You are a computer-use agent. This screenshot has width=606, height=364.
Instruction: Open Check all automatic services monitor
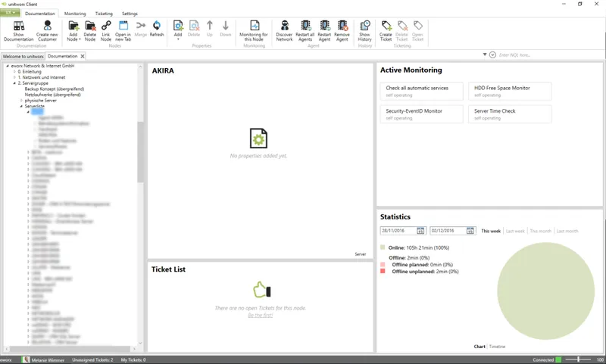pyautogui.click(x=422, y=91)
